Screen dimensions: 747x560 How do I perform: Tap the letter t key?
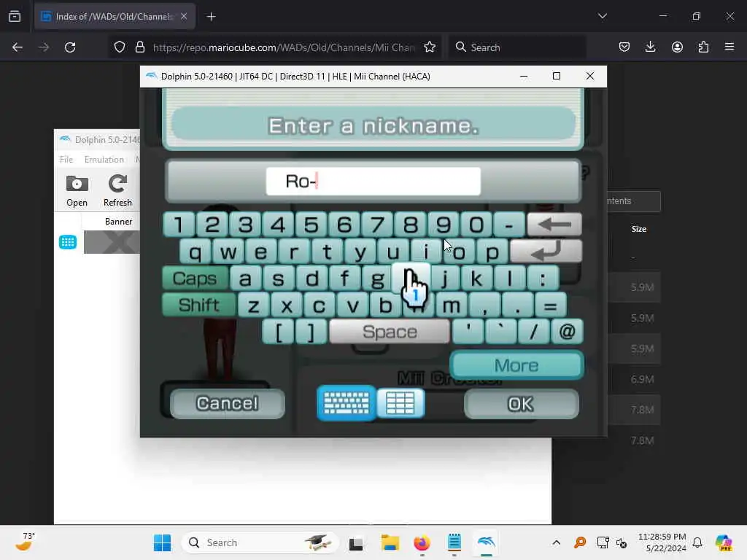[327, 252]
